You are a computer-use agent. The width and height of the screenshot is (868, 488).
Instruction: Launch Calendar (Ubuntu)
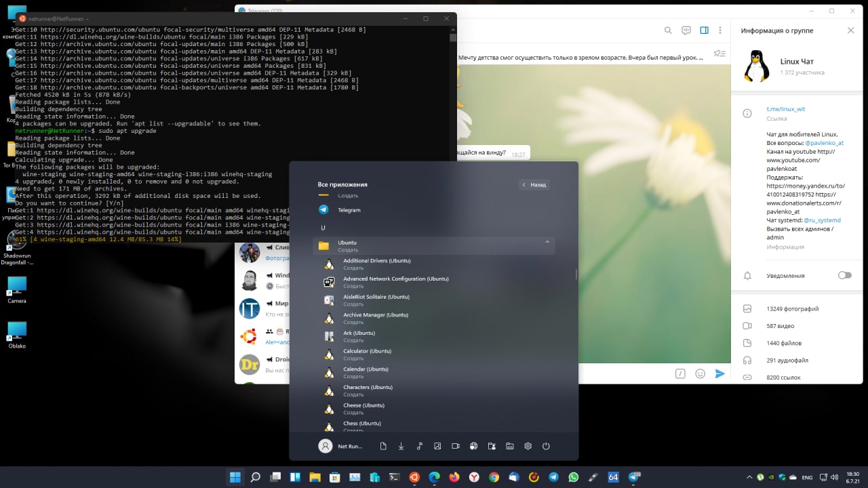pyautogui.click(x=434, y=372)
